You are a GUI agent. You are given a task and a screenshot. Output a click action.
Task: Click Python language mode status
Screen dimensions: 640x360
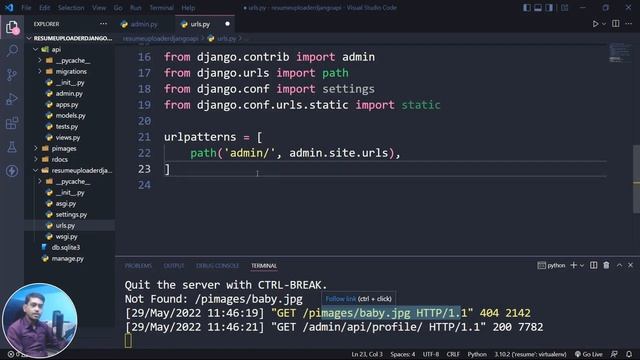point(477,354)
